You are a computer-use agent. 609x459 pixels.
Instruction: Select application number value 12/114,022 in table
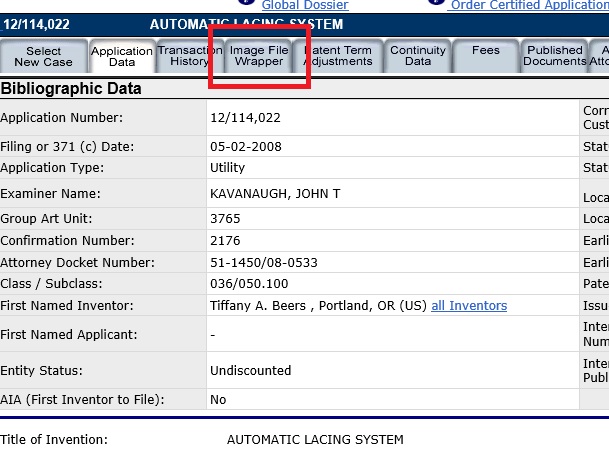click(245, 118)
